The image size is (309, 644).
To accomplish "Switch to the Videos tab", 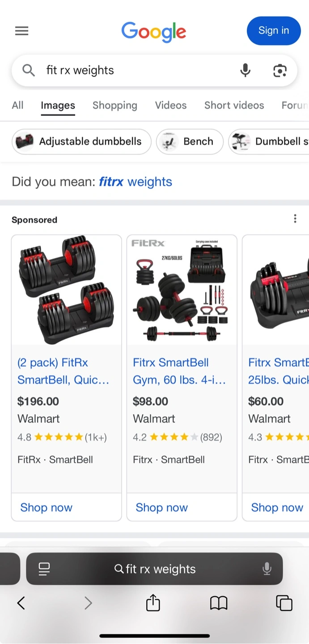I will coord(171,105).
